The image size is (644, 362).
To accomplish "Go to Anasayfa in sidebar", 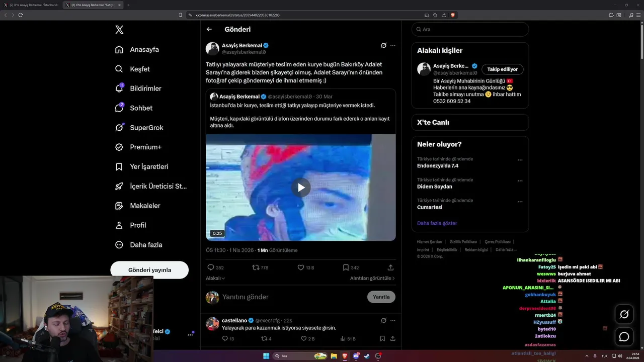I will [137, 49].
